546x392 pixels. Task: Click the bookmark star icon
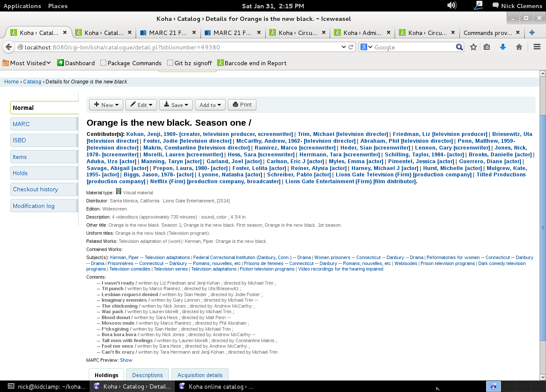coord(473,47)
